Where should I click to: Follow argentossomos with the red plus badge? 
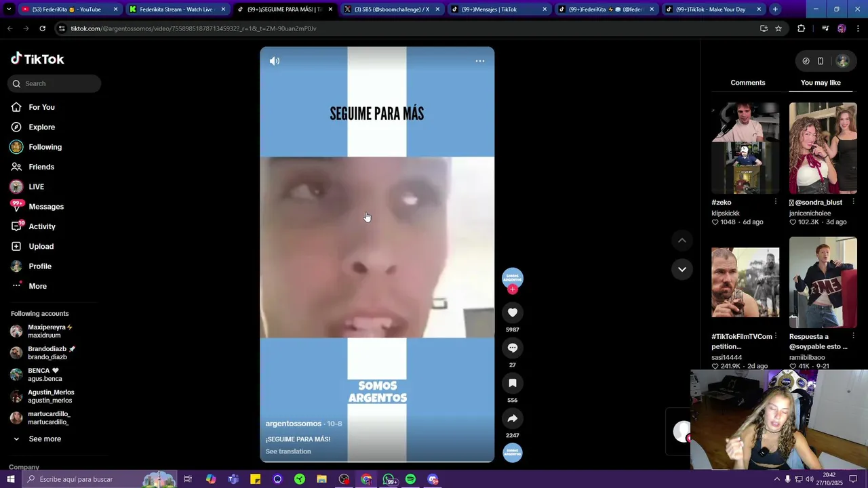point(513,289)
